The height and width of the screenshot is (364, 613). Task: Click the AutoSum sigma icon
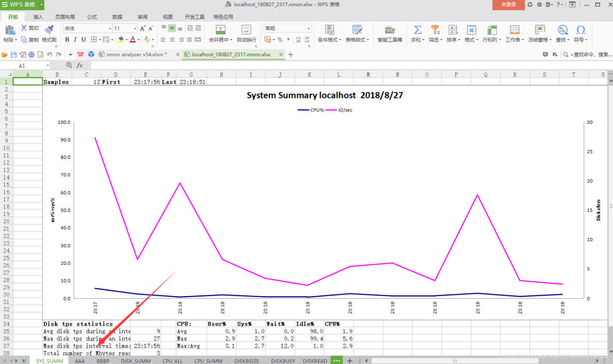coord(417,29)
